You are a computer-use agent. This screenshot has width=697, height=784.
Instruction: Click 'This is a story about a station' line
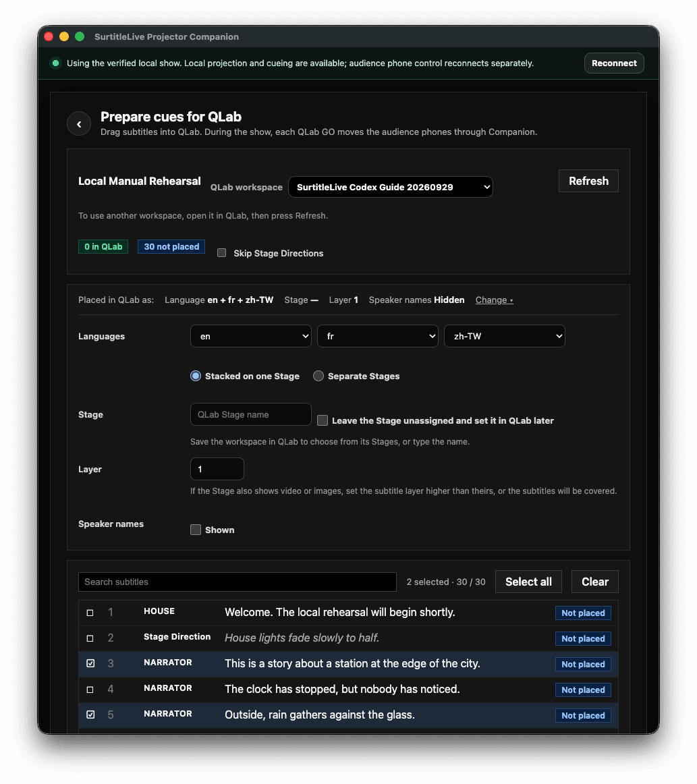pos(352,663)
